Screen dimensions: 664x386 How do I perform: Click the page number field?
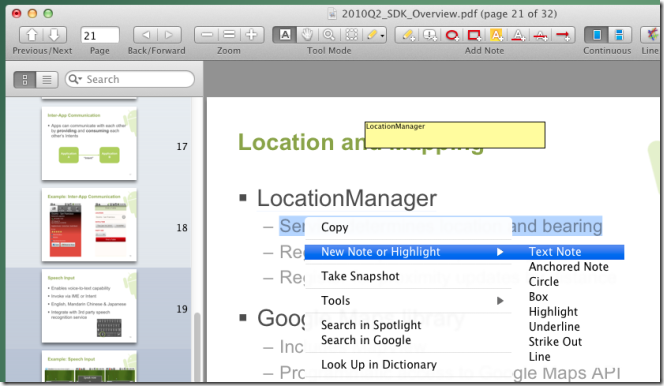click(100, 36)
